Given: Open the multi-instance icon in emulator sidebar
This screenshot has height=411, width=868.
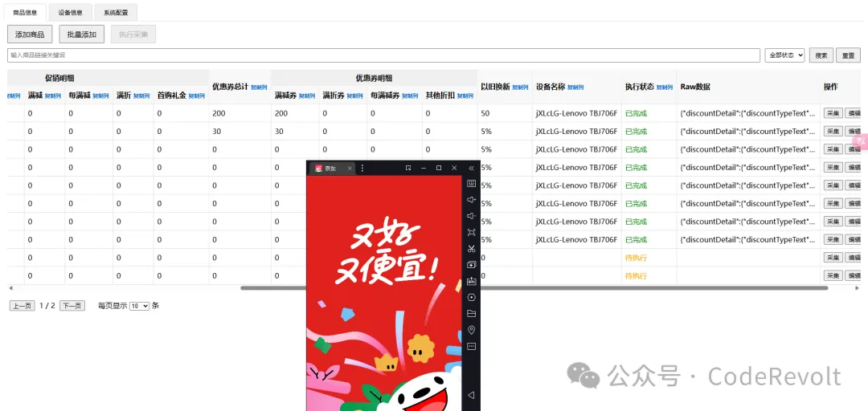Looking at the screenshot, I should pyautogui.click(x=472, y=264).
